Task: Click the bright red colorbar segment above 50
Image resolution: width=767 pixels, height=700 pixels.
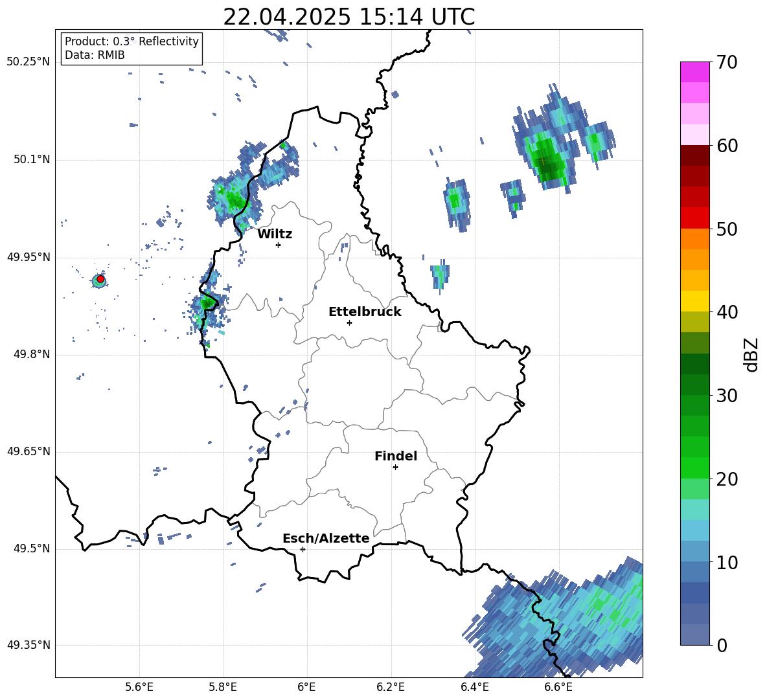Action: [694, 218]
